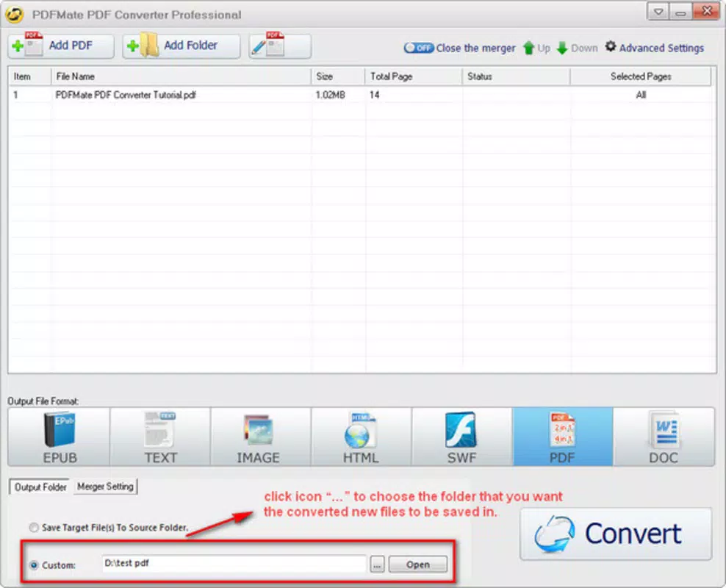Click the Selected Pages column header
The image size is (726, 588).
click(x=641, y=76)
